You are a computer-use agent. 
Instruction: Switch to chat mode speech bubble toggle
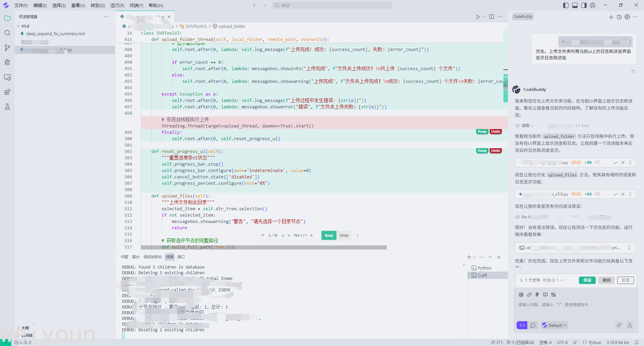533,325
